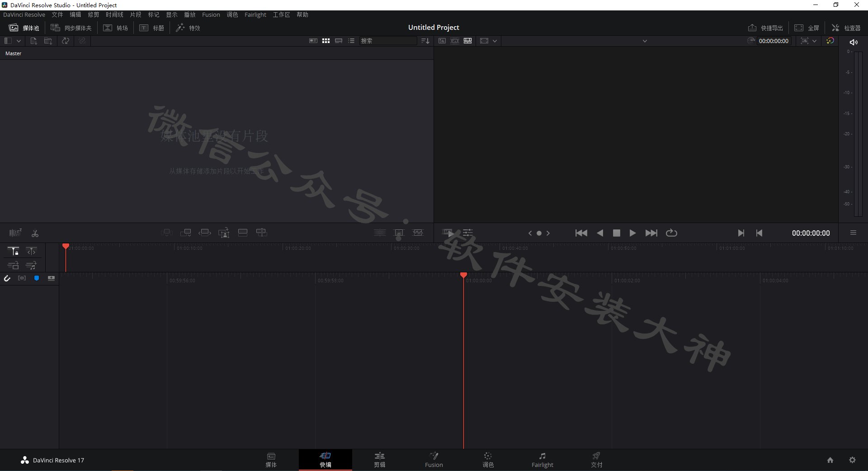868x471 pixels.
Task: Click the boring detector icon
Action: (x=15, y=233)
